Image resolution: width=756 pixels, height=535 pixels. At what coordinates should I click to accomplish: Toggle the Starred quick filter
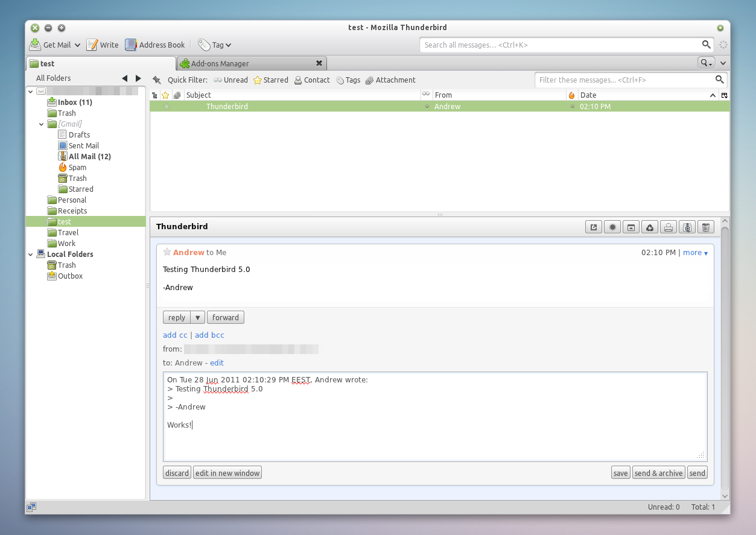[270, 80]
